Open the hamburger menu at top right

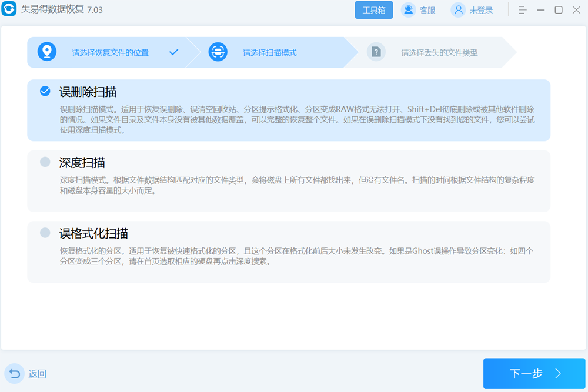pos(522,9)
